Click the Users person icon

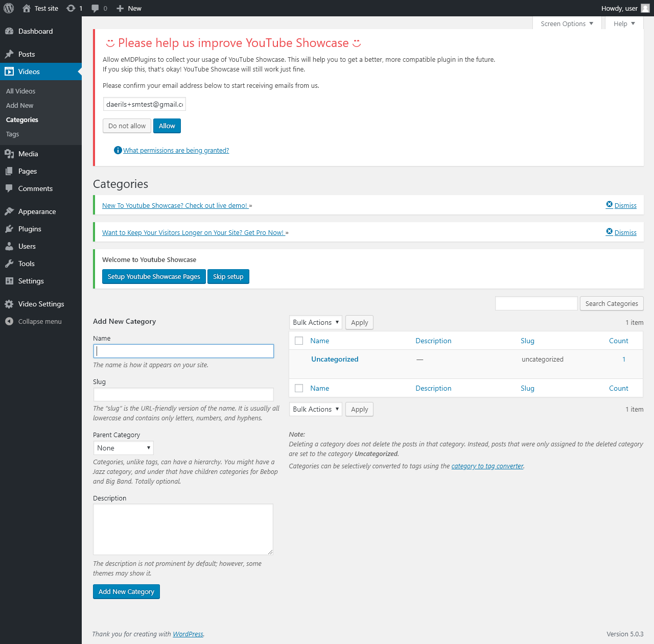(9, 246)
